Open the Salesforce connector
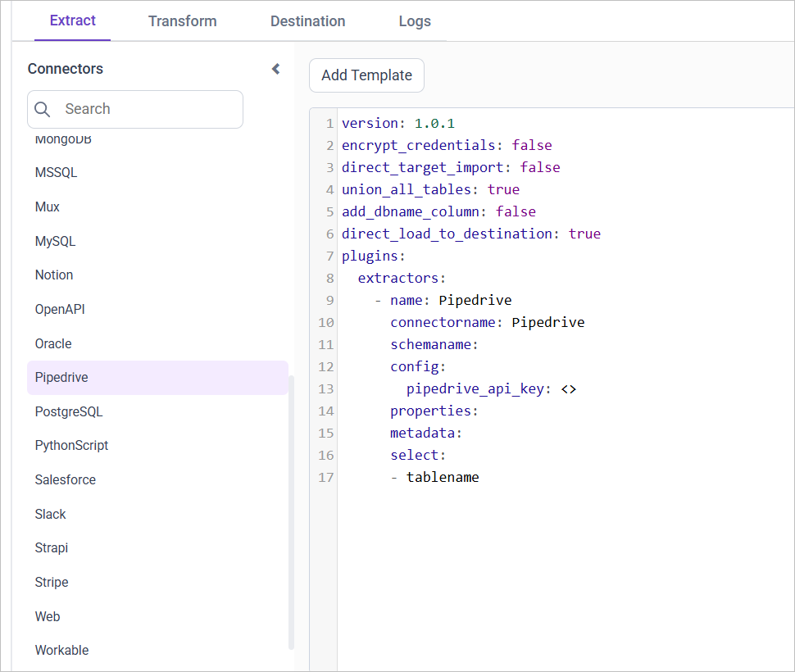This screenshot has width=795, height=672. [x=65, y=479]
